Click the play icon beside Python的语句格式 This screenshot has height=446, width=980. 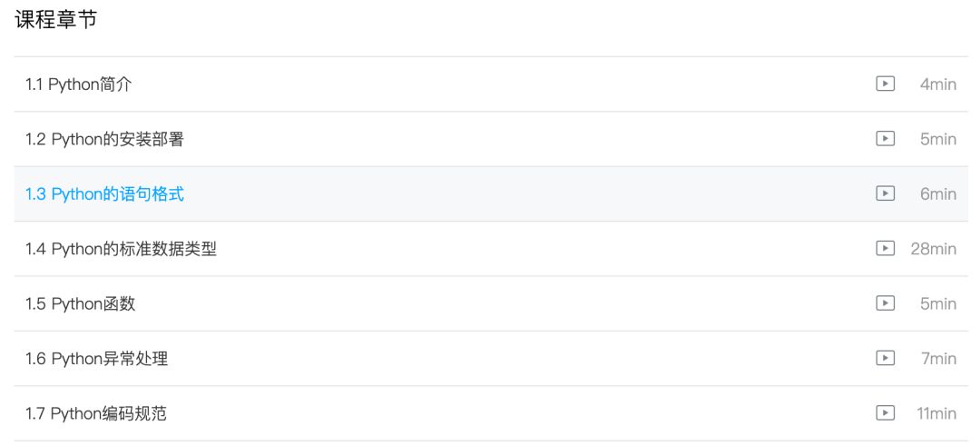[885, 193]
